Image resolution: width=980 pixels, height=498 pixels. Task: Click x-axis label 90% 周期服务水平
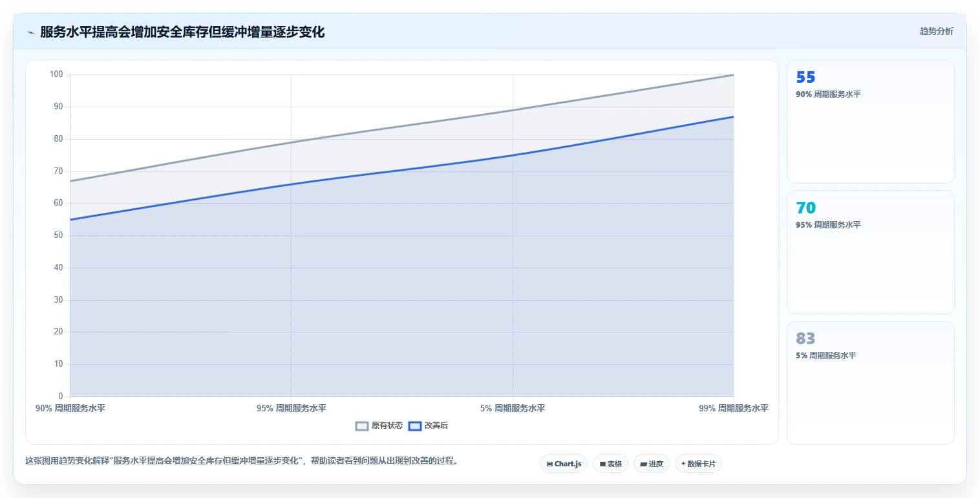click(x=70, y=408)
